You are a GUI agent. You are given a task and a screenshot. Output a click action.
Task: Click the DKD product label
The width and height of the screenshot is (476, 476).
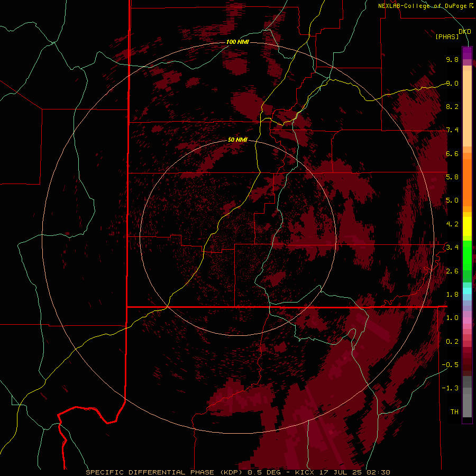[465, 32]
